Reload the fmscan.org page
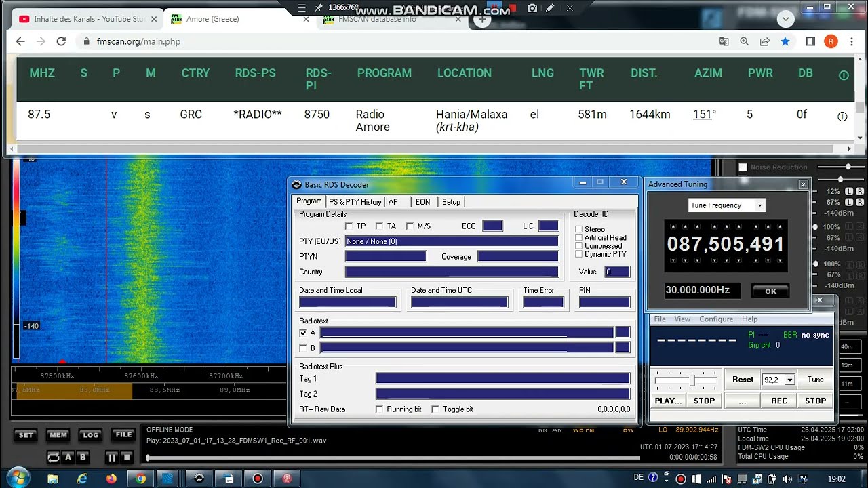The height and width of the screenshot is (488, 868). [61, 41]
